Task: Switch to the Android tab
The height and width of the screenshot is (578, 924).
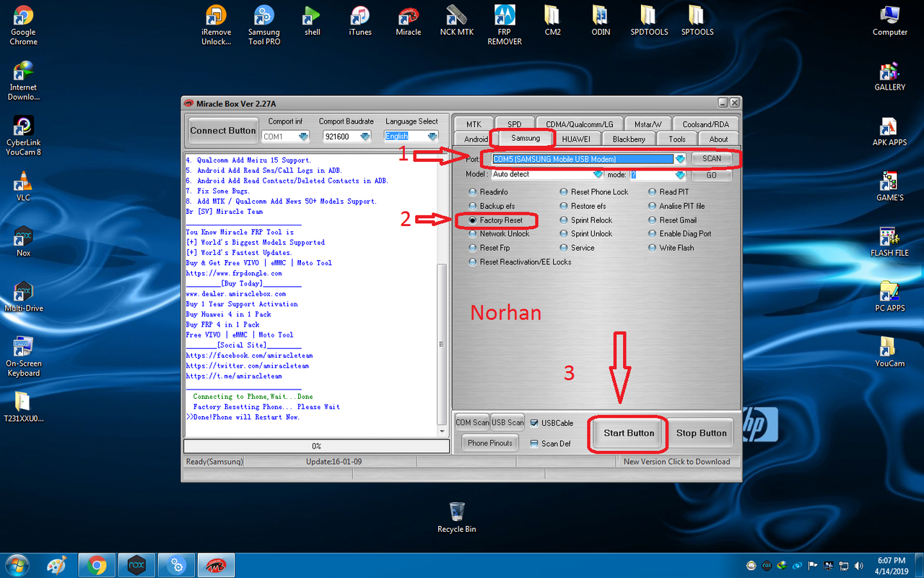Action: [476, 139]
